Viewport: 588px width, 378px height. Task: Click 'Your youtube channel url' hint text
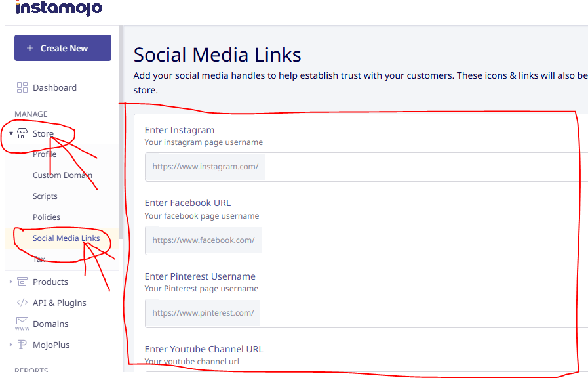coord(192,362)
